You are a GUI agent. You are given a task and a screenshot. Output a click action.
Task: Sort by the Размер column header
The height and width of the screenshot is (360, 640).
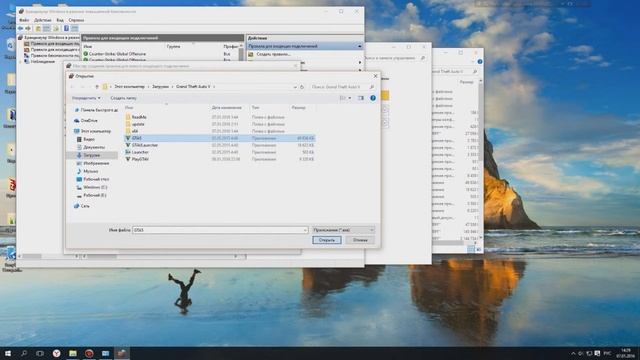point(298,107)
